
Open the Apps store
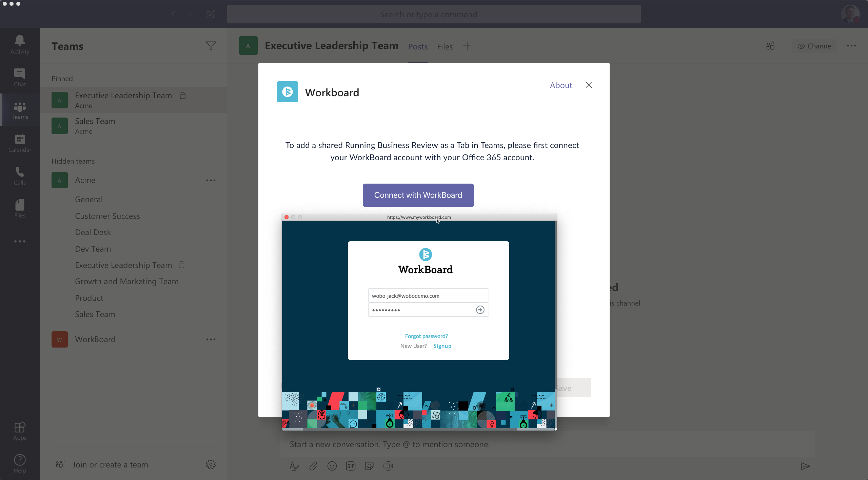[20, 431]
